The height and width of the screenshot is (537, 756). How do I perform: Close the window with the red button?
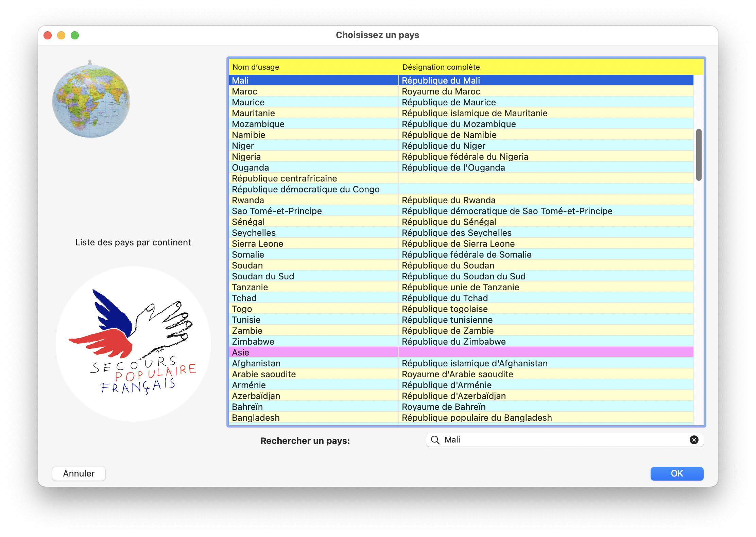48,35
